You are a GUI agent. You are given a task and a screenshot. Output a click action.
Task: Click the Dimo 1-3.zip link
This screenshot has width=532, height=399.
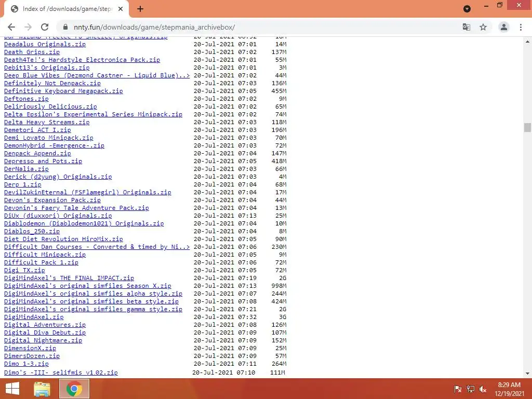tap(26, 364)
